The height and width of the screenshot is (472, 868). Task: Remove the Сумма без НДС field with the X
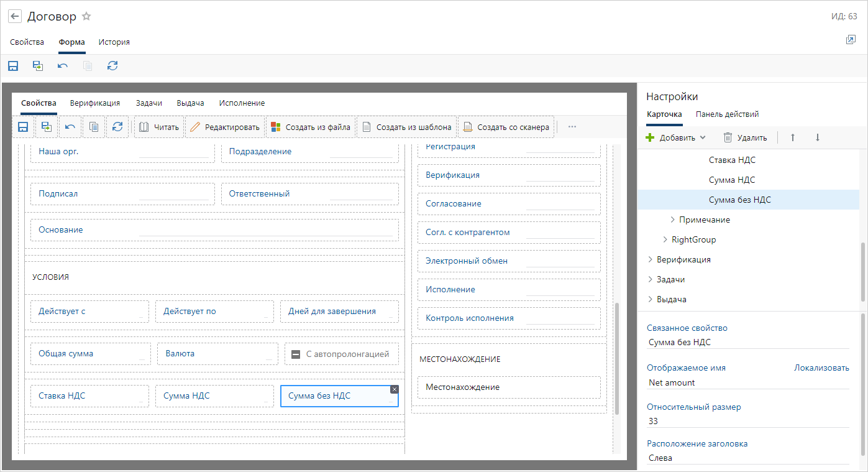pos(394,389)
